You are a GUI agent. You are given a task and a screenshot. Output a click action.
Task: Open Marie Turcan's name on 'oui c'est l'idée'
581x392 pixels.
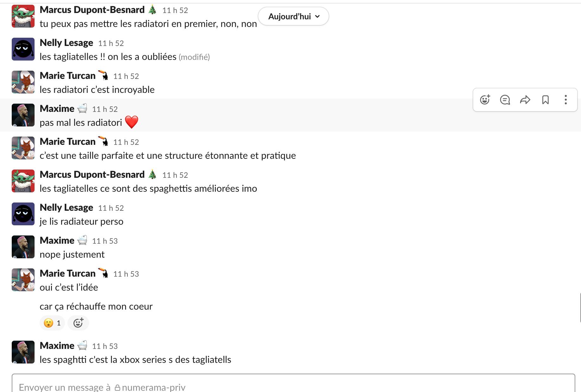pos(68,273)
